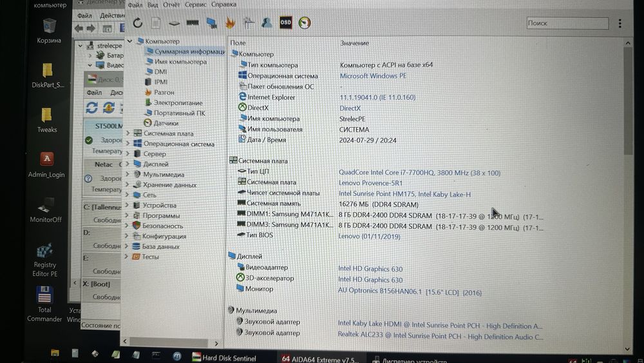644x363 pixels.
Task: Click the command prompt taskbar icon
Action: [x=156, y=355]
